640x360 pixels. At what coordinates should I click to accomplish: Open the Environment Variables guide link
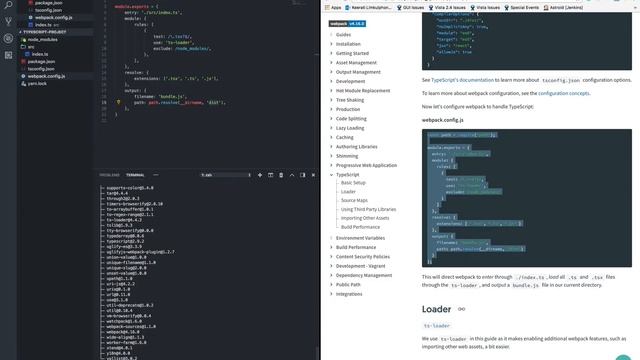click(360, 238)
